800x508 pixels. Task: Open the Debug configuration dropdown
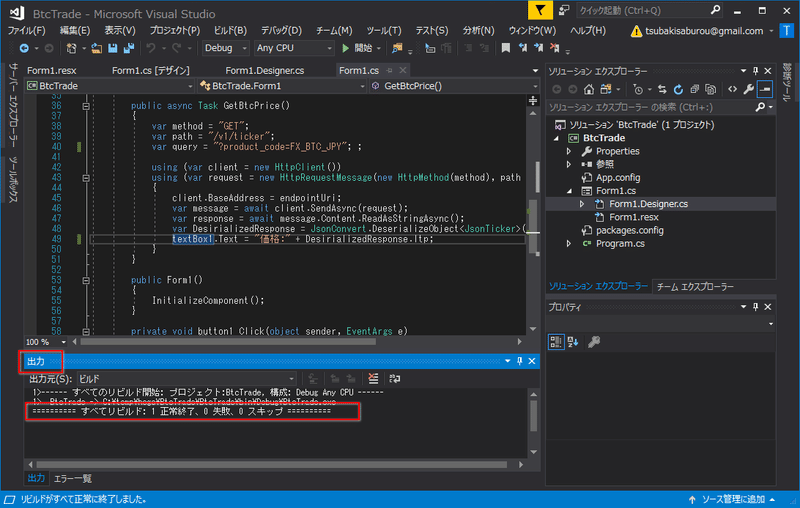point(225,48)
